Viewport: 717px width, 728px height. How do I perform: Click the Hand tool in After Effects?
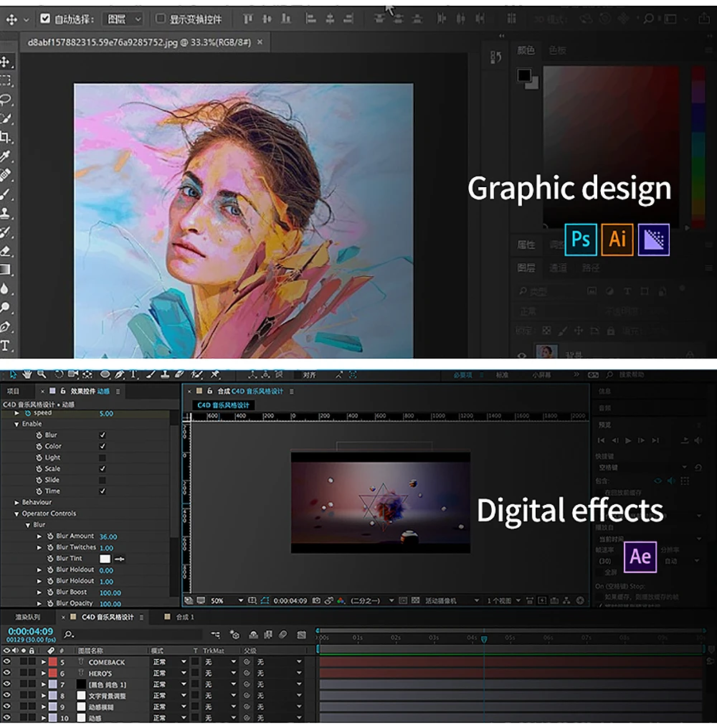[27, 374]
